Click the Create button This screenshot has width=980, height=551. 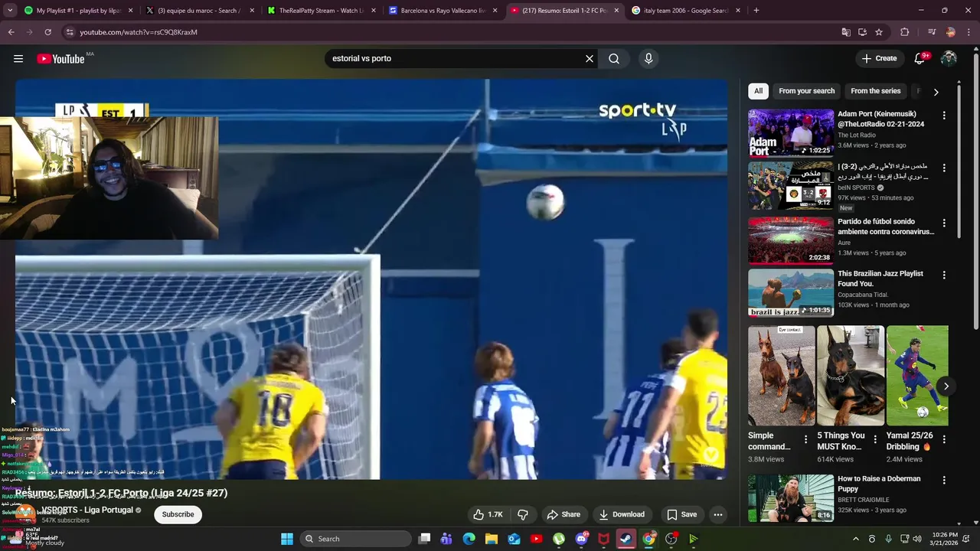coord(879,59)
